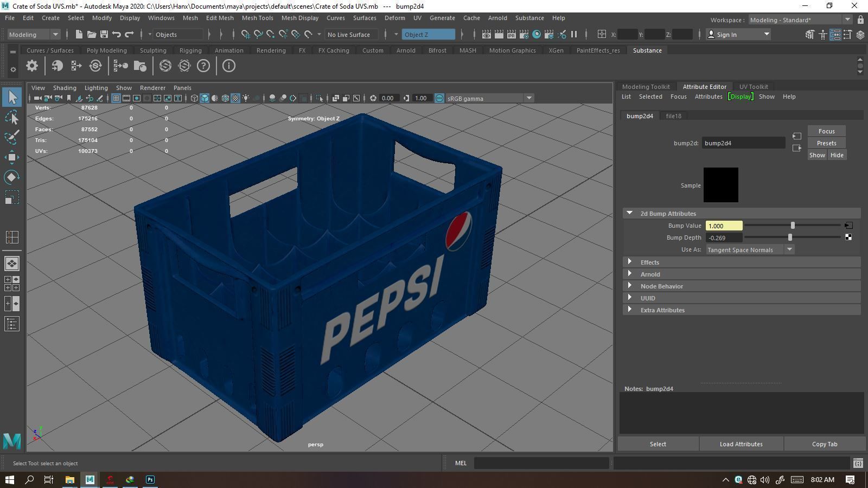The width and height of the screenshot is (868, 488).
Task: Click the snap to grid magnet icon
Action: click(x=246, y=34)
